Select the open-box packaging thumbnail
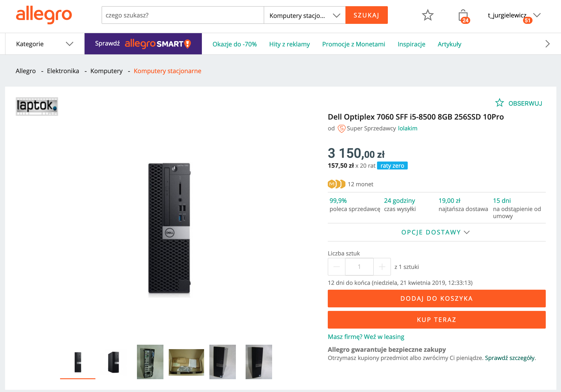Image resolution: width=561 pixels, height=392 pixels. [186, 362]
